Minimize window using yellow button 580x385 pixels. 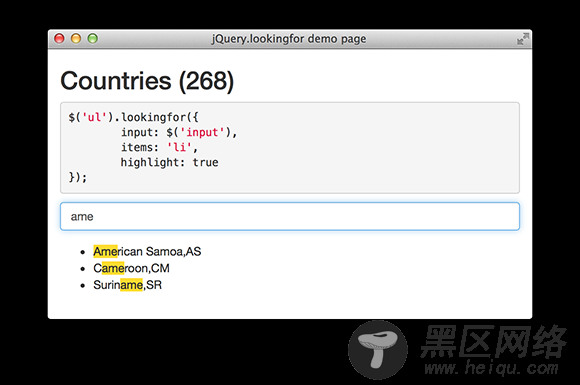click(76, 38)
